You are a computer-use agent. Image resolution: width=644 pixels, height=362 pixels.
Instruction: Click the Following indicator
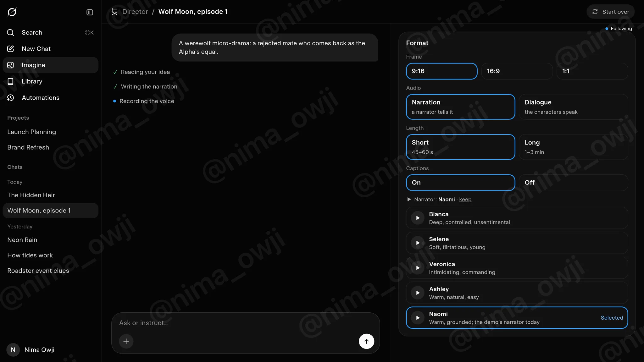click(619, 29)
